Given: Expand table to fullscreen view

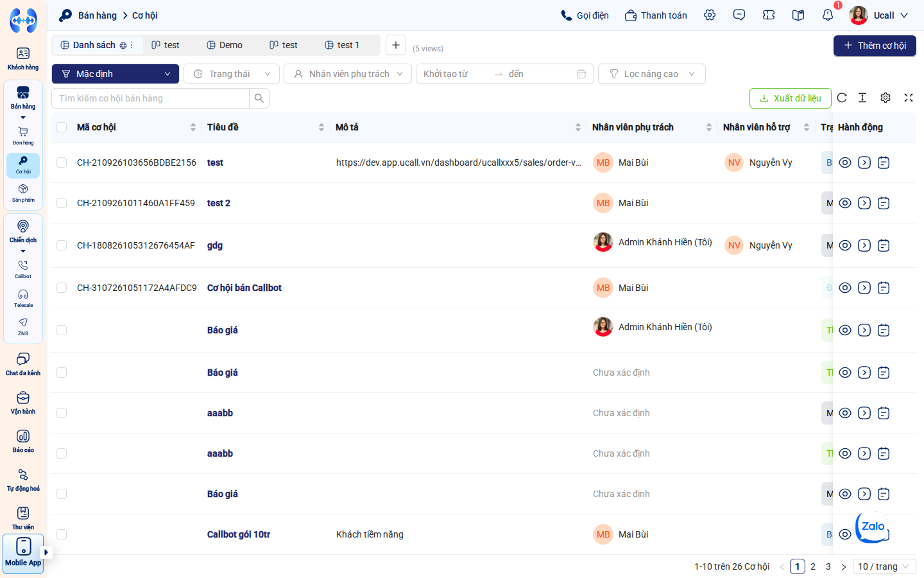Looking at the screenshot, I should point(909,98).
